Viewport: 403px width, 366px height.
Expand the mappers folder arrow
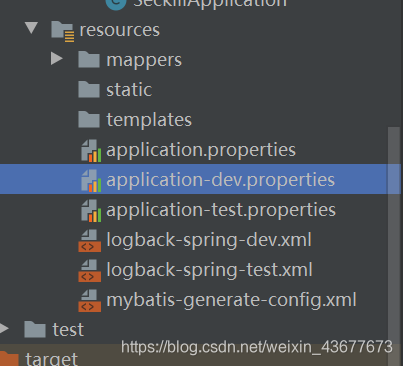57,59
